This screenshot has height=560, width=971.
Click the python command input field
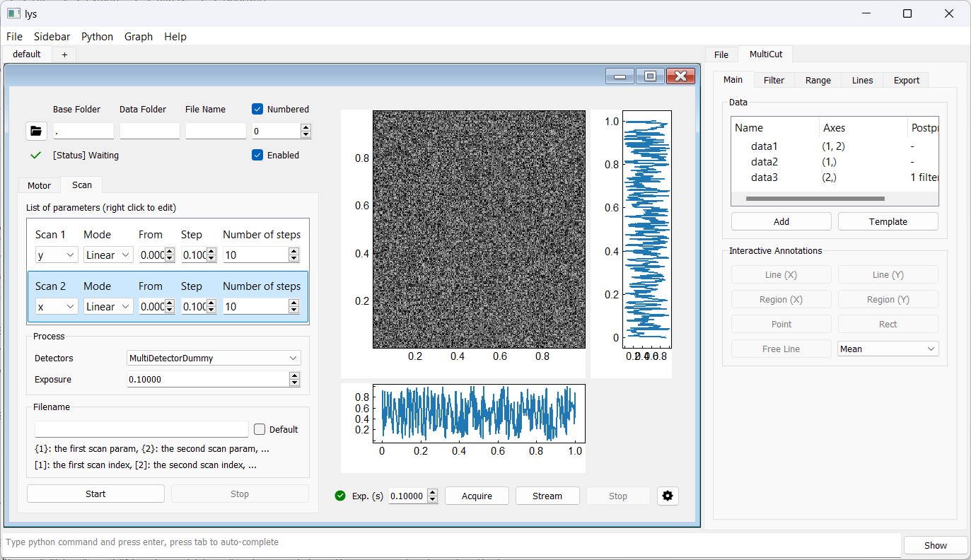tap(451, 542)
